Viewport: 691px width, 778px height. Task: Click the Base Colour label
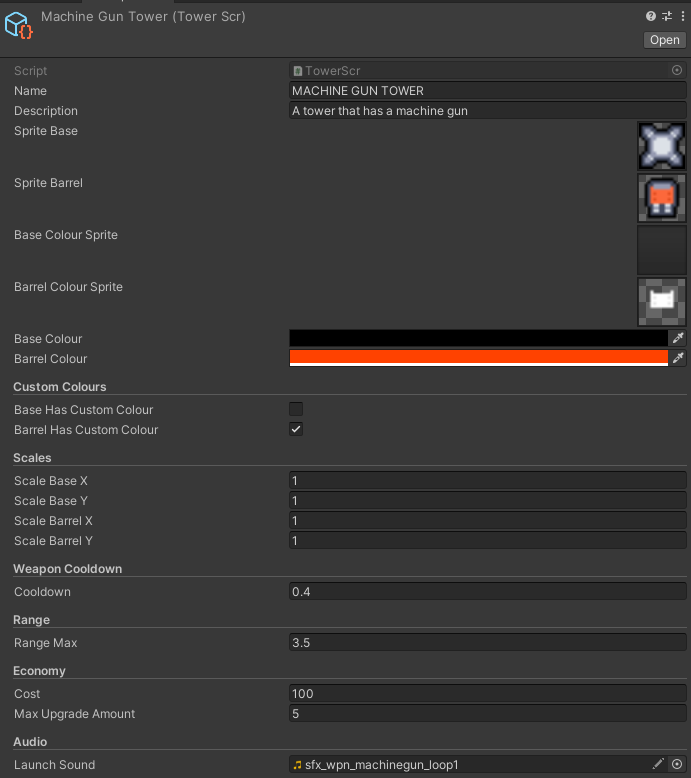[x=48, y=338]
